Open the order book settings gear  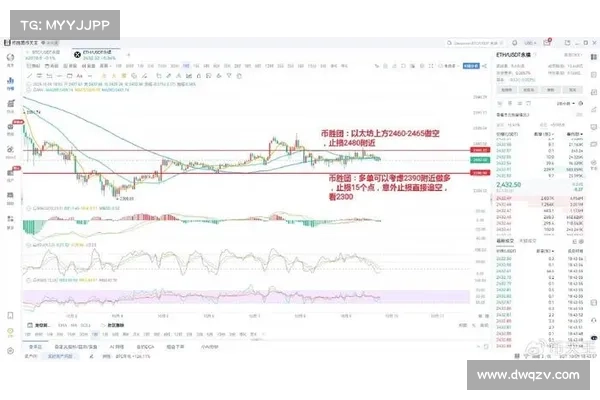pos(580,103)
